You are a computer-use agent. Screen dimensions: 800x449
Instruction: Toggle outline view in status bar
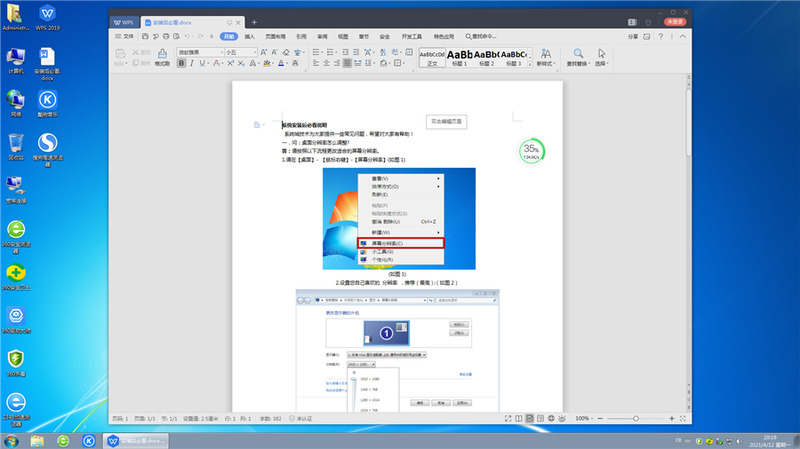[x=540, y=418]
